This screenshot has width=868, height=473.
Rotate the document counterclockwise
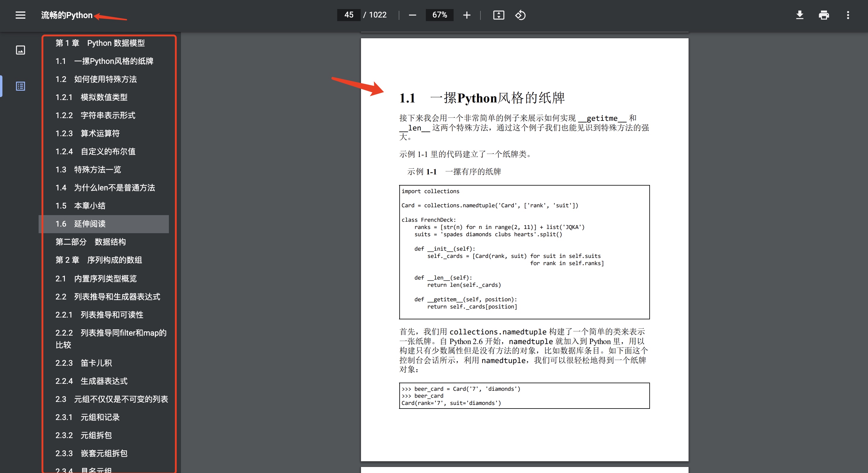(x=520, y=15)
